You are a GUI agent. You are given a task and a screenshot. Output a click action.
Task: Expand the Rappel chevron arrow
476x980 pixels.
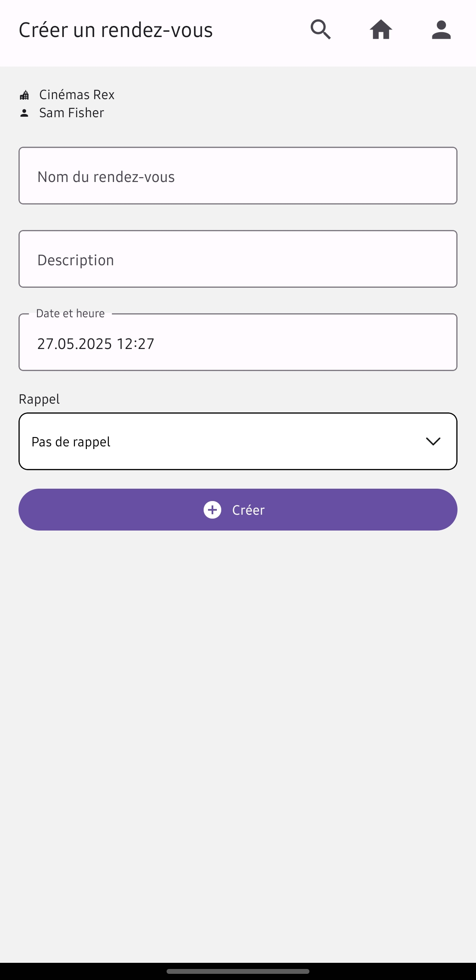point(433,442)
